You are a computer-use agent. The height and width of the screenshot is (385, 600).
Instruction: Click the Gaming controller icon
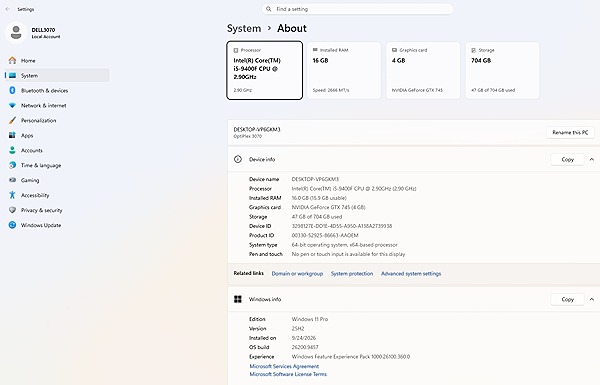point(12,180)
